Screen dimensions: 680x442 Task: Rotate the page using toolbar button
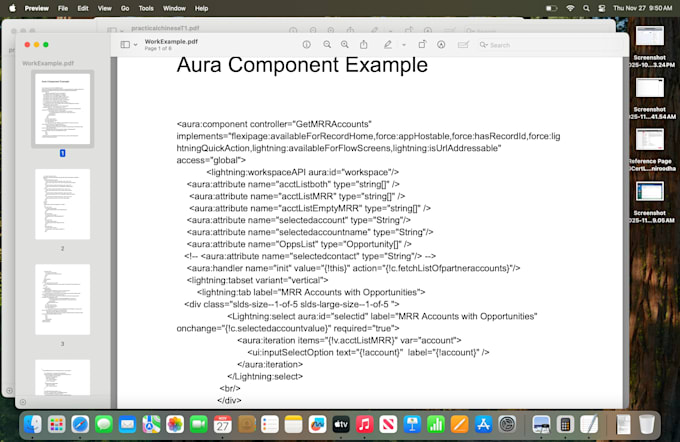point(422,45)
